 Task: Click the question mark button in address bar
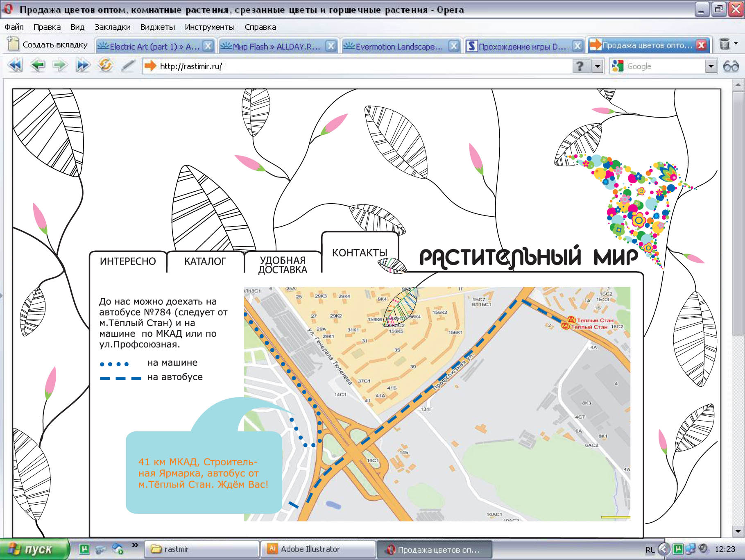[580, 66]
